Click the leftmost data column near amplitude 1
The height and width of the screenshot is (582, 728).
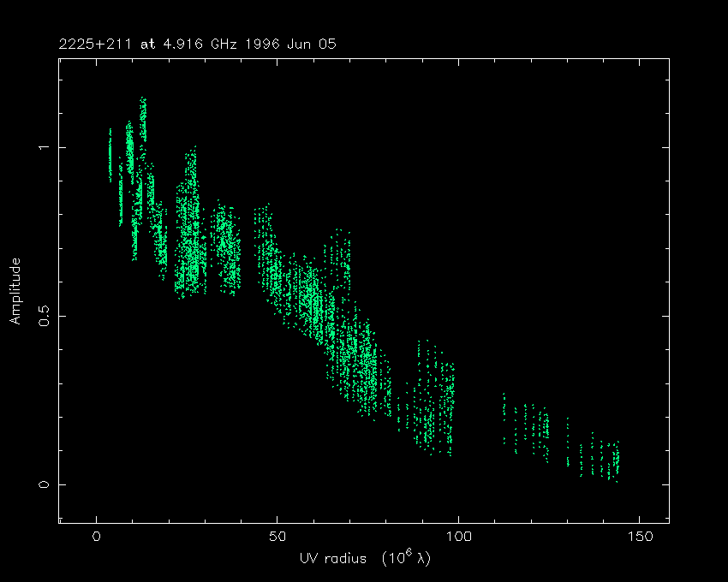coord(110,154)
